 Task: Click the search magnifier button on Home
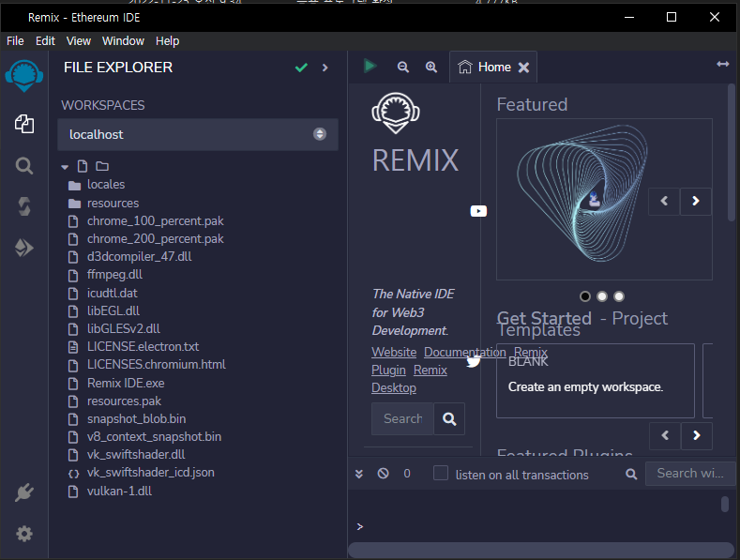(449, 418)
